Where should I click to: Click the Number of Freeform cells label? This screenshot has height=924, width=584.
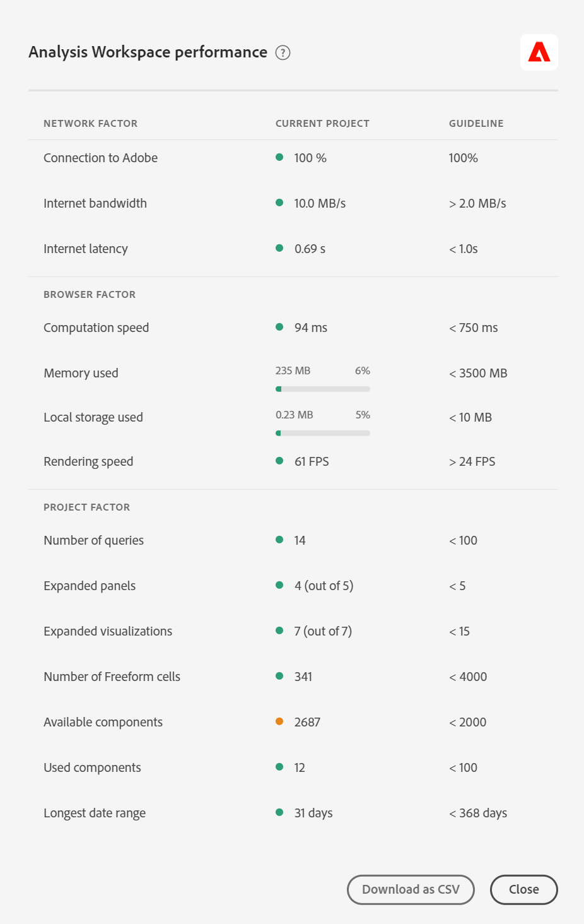(112, 677)
